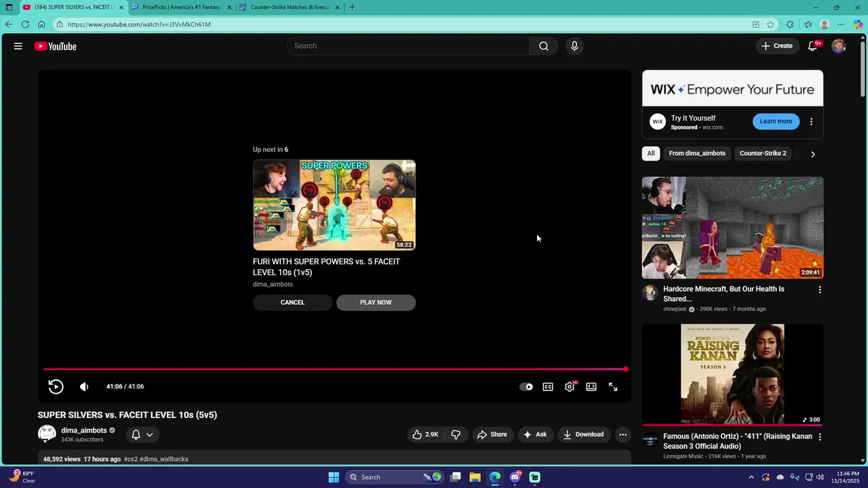Open player settings gear

pyautogui.click(x=570, y=387)
